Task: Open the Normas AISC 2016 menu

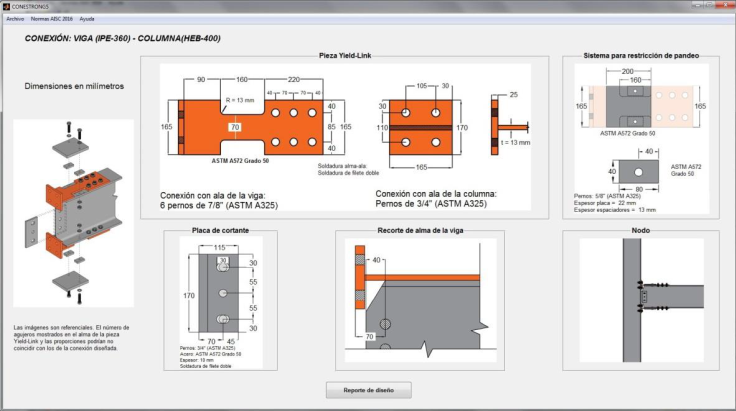Action: pyautogui.click(x=51, y=18)
